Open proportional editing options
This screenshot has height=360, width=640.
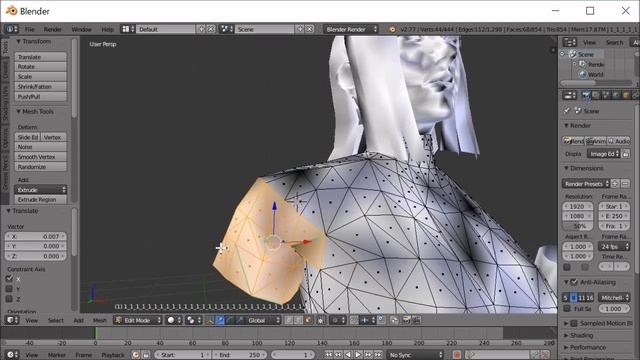338,320
